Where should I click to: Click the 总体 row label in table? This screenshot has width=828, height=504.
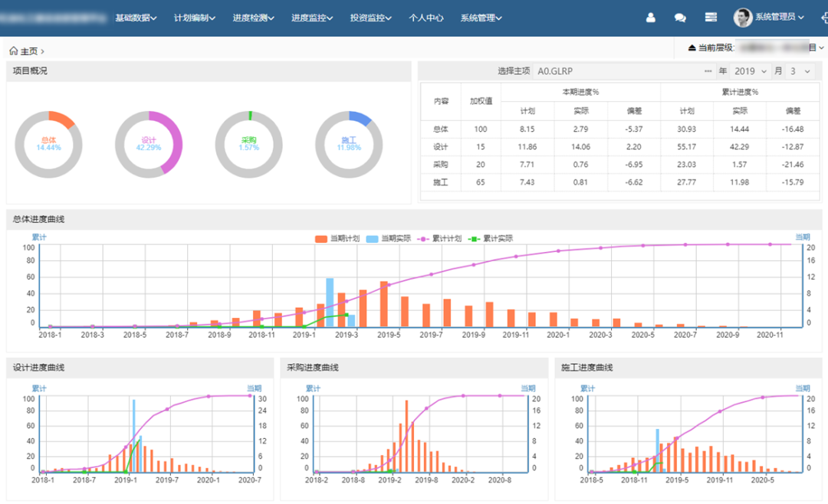tap(440, 129)
